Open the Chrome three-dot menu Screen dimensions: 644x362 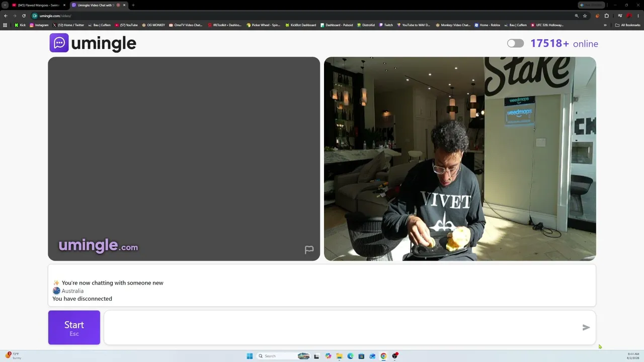[638, 16]
